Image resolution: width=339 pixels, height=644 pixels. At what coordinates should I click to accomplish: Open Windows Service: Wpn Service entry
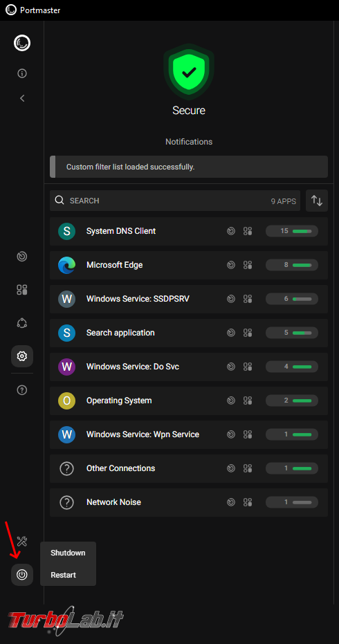189,434
